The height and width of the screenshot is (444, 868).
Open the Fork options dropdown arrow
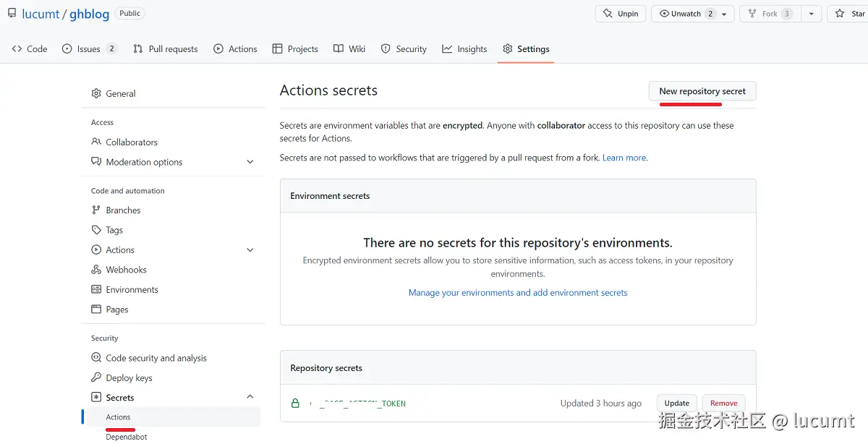811,14
